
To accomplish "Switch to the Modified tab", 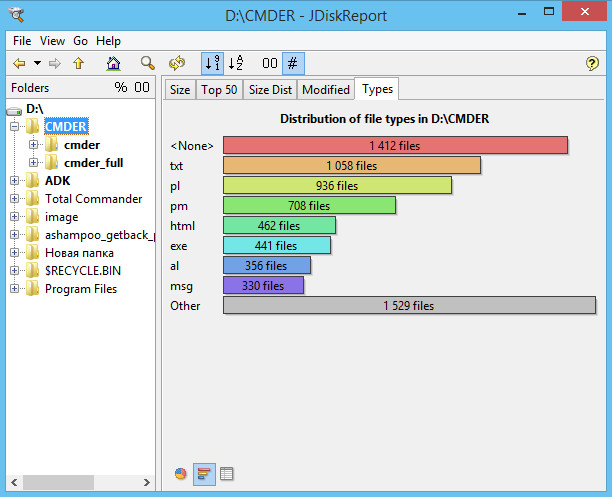I will coord(326,90).
